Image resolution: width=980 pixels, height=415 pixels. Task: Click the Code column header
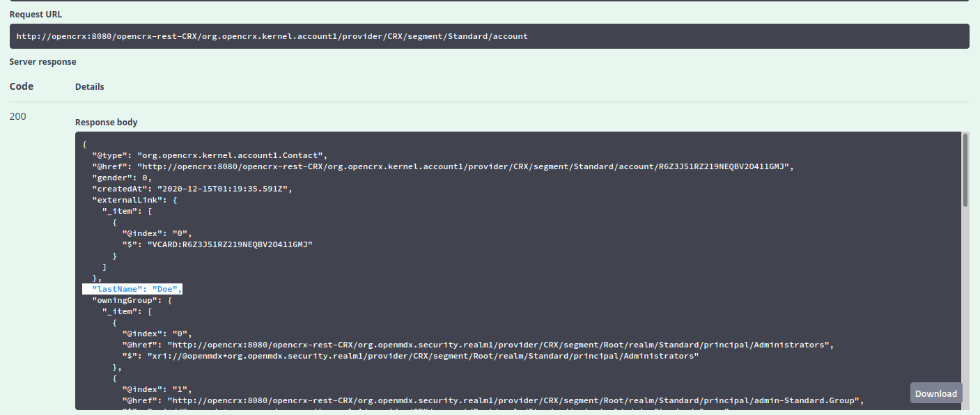pyautogui.click(x=22, y=86)
